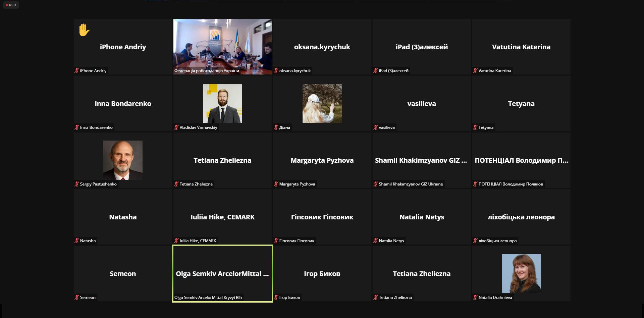Click the muted mic icon beside Ігор Биков label
The height and width of the screenshot is (318, 644).
coord(276,298)
